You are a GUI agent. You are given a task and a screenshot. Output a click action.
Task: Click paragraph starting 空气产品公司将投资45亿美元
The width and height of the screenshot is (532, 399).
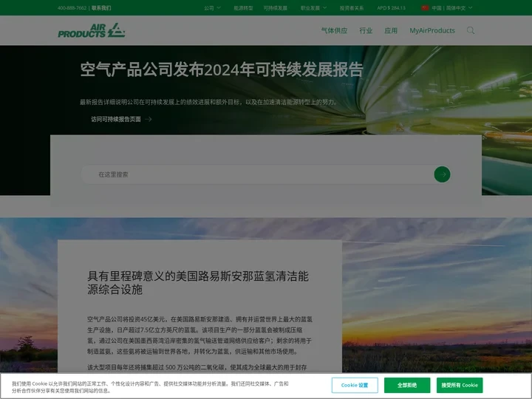tap(199, 335)
